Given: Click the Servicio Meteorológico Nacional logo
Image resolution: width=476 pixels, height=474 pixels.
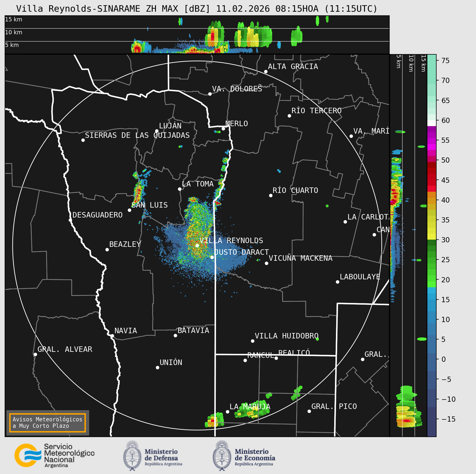Looking at the screenshot, I should [x=55, y=456].
